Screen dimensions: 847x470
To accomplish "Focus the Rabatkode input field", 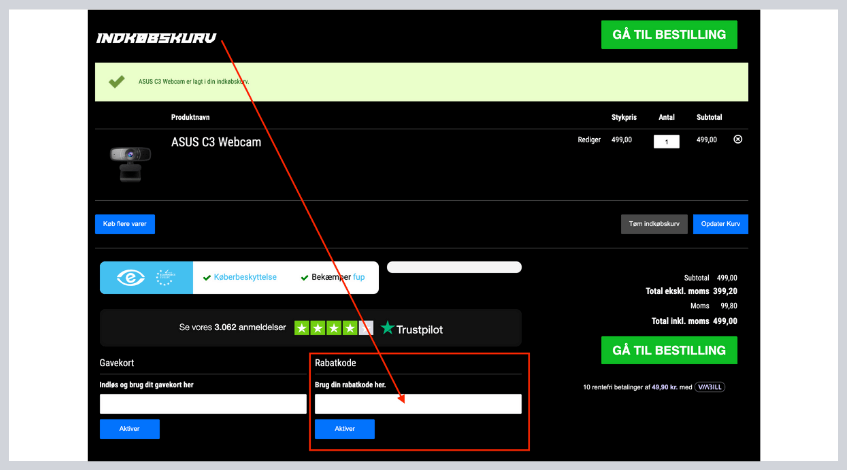I will coord(418,404).
